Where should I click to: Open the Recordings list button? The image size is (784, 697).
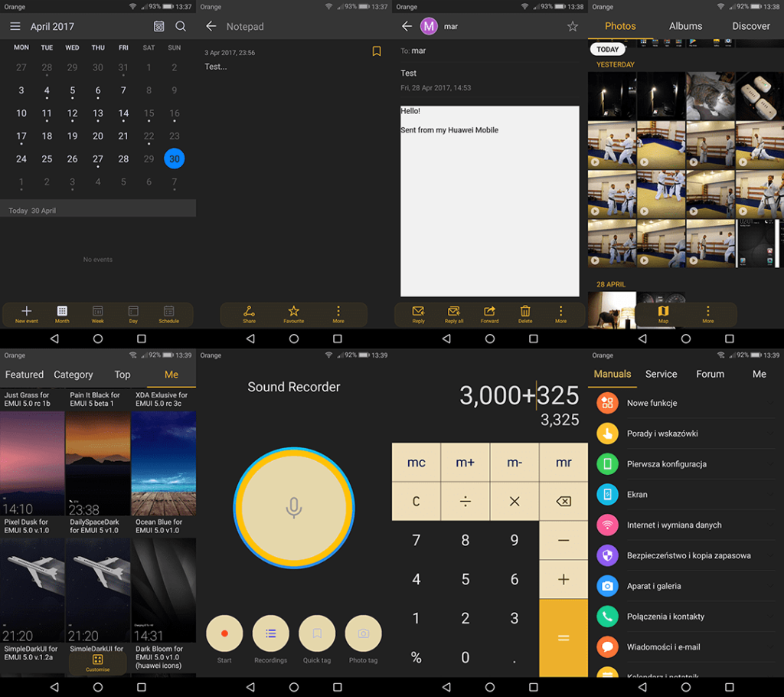click(270, 633)
